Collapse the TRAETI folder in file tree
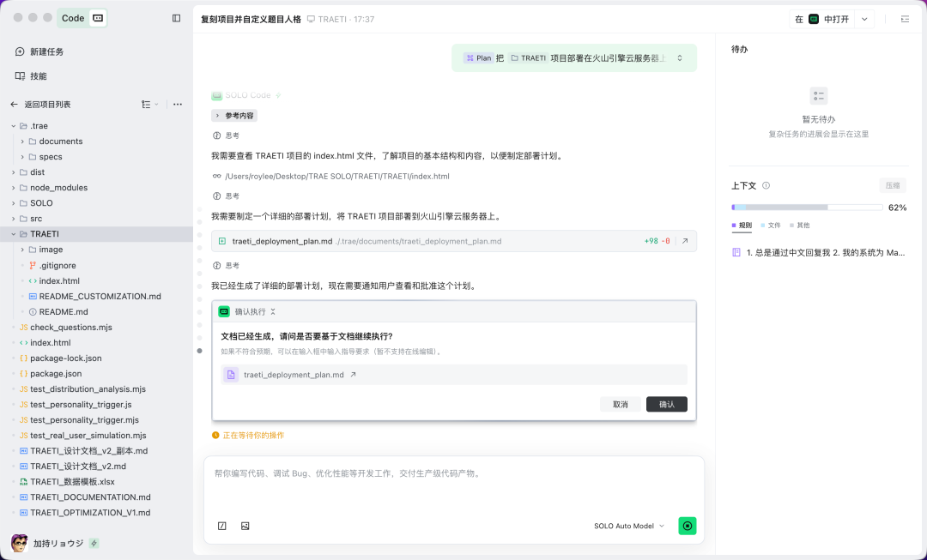927x560 pixels. point(12,233)
